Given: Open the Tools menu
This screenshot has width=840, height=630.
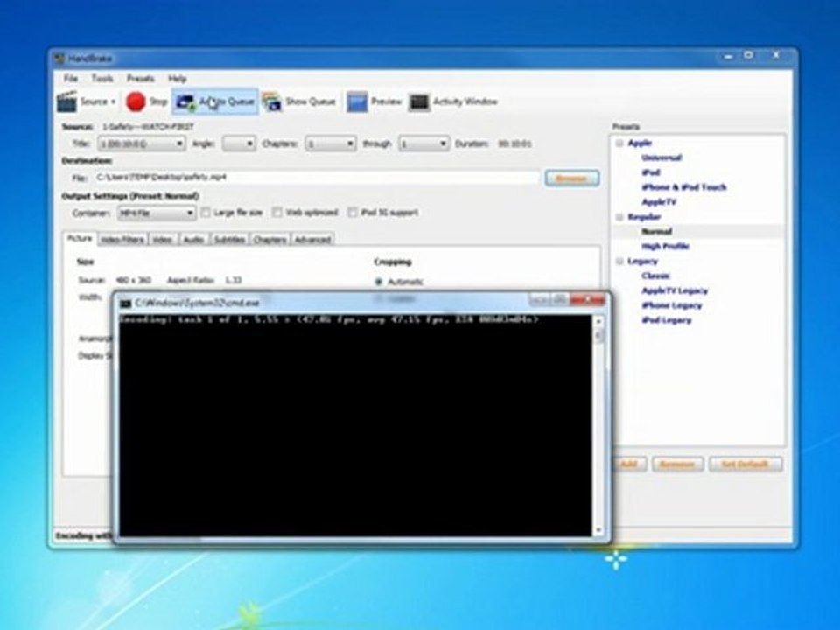Looking at the screenshot, I should 102,78.
